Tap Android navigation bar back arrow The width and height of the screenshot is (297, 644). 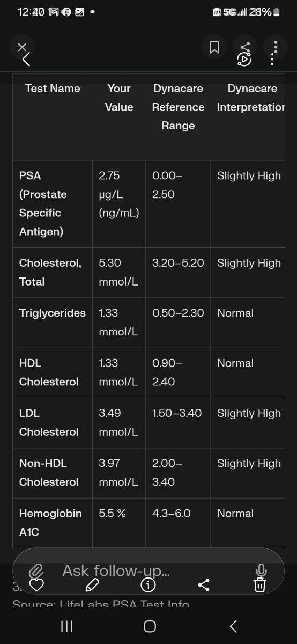pos(233,626)
